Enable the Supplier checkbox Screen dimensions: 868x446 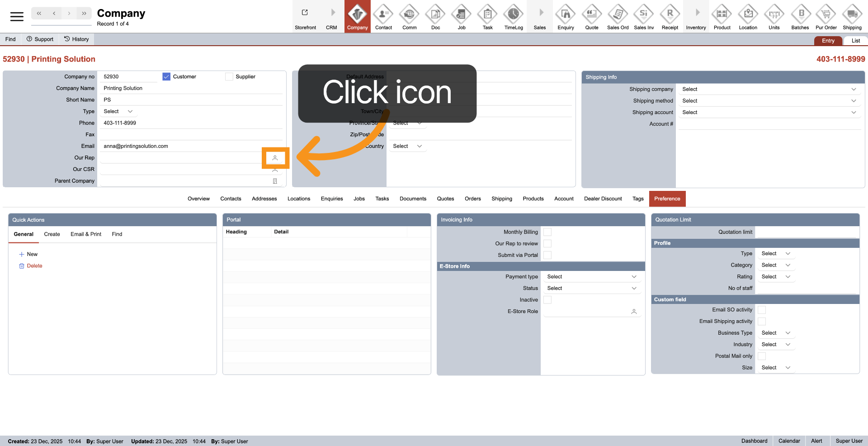[x=229, y=77]
